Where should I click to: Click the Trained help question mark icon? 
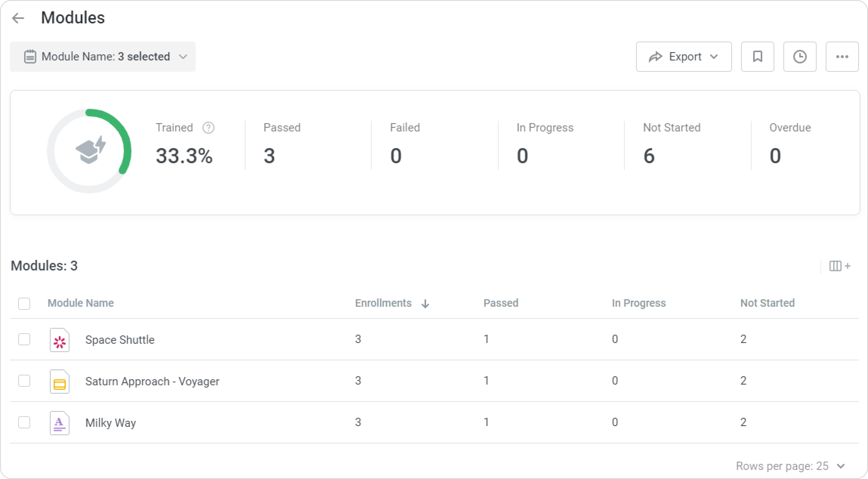(x=208, y=128)
